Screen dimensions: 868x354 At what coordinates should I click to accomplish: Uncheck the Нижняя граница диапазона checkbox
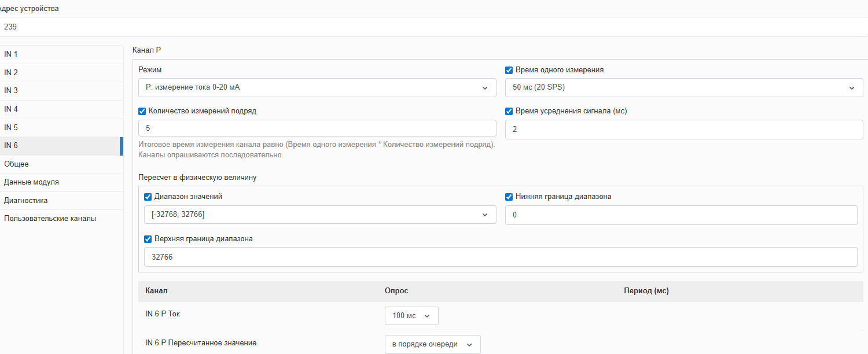tap(509, 197)
